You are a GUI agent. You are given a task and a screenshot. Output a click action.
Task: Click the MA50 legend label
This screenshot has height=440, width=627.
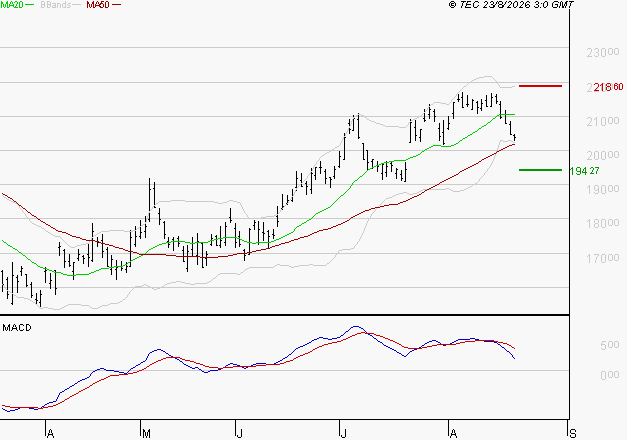pyautogui.click(x=98, y=5)
